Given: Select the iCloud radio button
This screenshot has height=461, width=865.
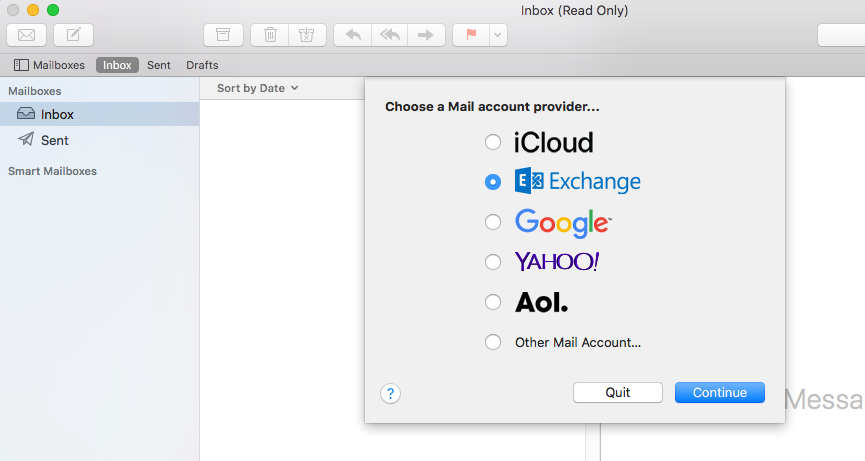Looking at the screenshot, I should (492, 142).
